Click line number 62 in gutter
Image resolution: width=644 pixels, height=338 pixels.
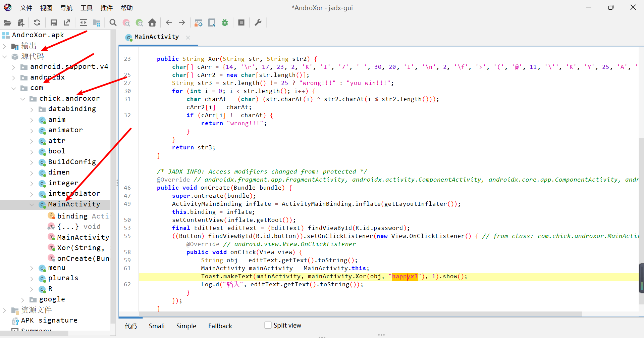[x=127, y=285]
